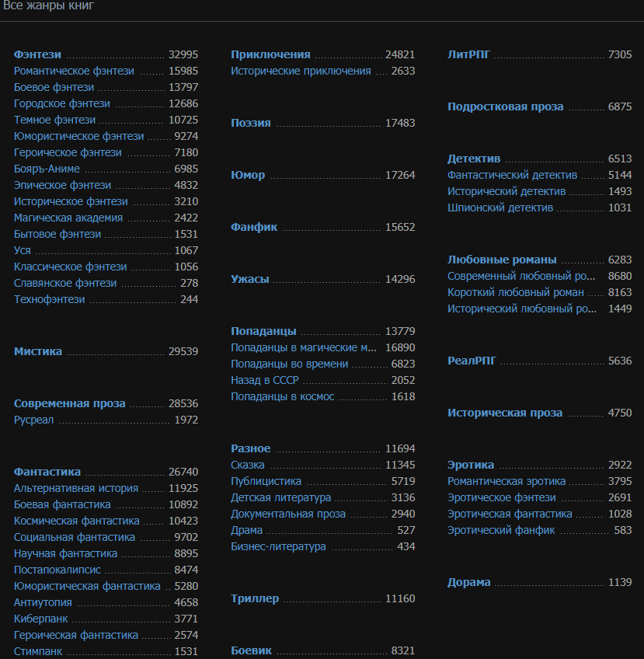Select Историческая проза genre
Image resolution: width=644 pixels, height=659 pixels.
[x=505, y=413]
